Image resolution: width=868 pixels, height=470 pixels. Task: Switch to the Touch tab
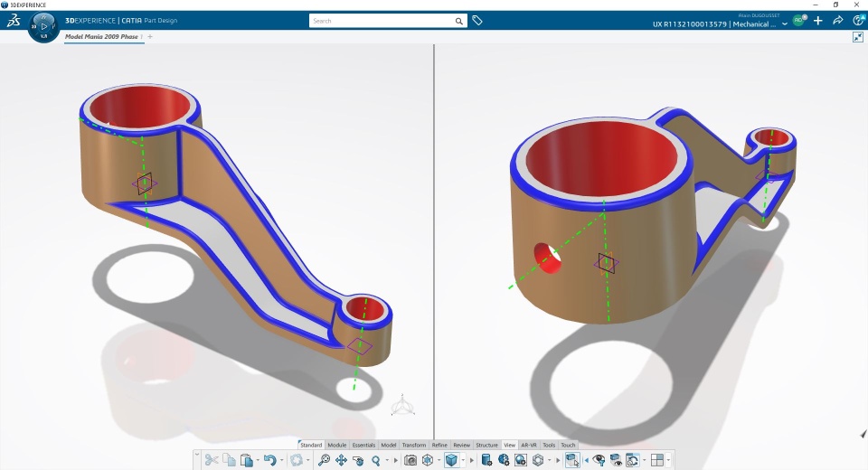[568, 445]
